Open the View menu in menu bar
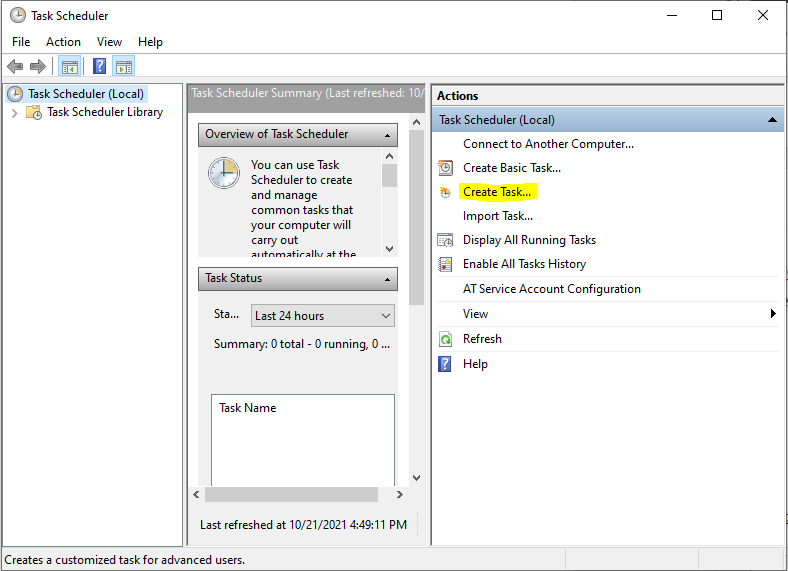The height and width of the screenshot is (571, 788). [x=109, y=42]
